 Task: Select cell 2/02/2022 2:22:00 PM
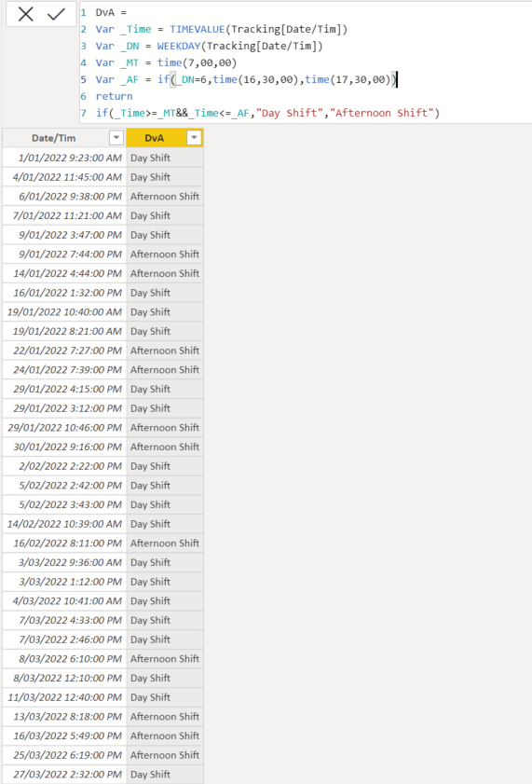coord(64,465)
